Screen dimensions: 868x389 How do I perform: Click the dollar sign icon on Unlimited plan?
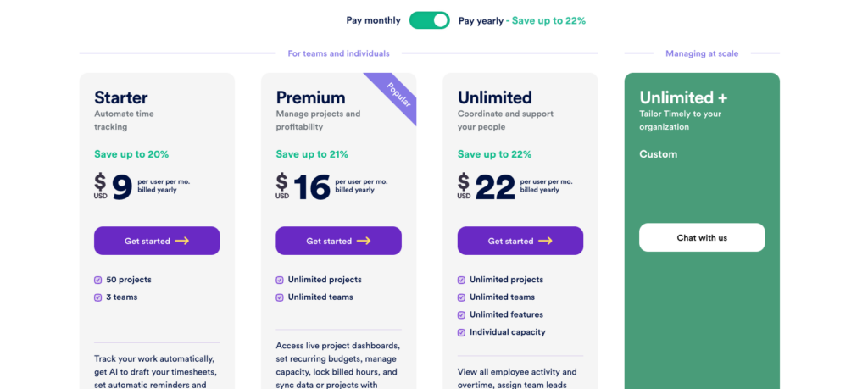tap(464, 182)
